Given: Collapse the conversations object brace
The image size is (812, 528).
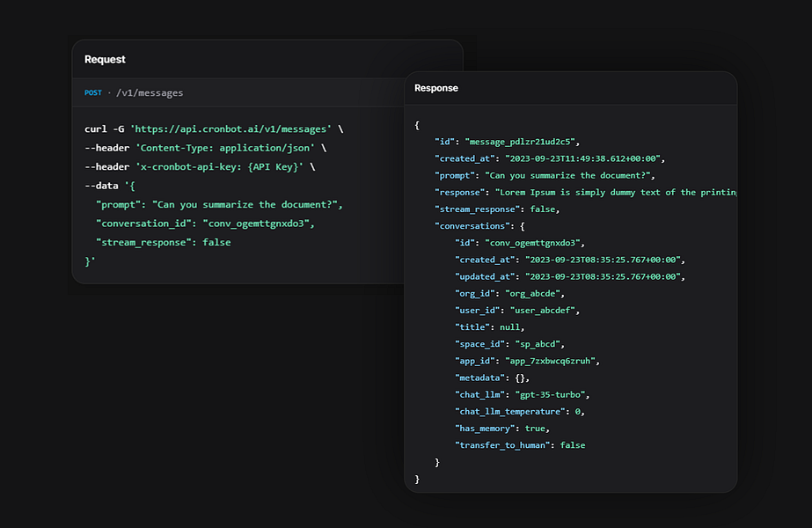Looking at the screenshot, I should [522, 226].
